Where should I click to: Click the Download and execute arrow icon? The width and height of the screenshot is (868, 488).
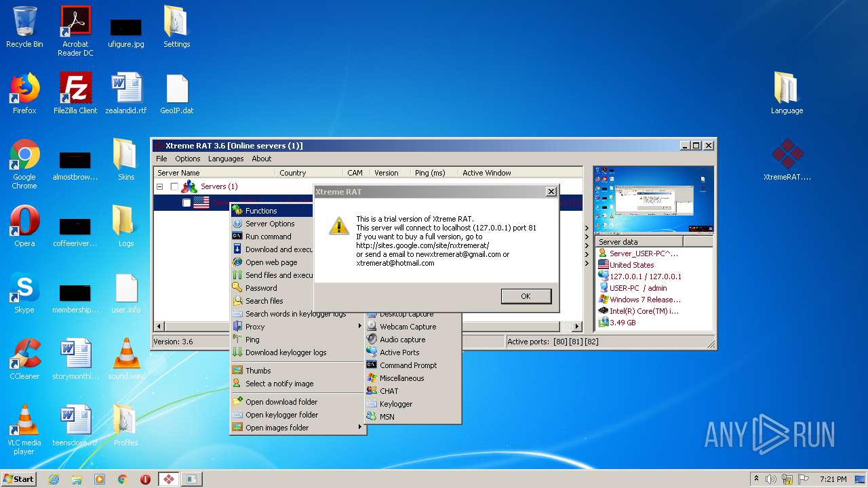coord(237,249)
